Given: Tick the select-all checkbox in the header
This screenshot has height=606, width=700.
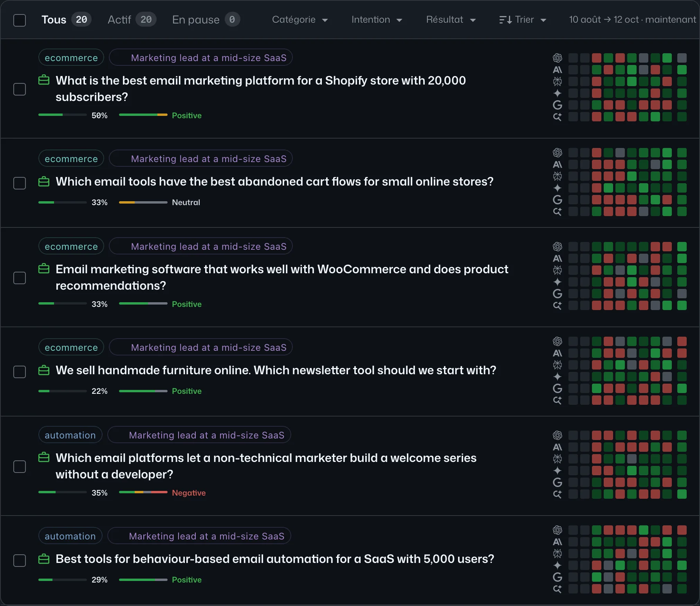Looking at the screenshot, I should (20, 20).
